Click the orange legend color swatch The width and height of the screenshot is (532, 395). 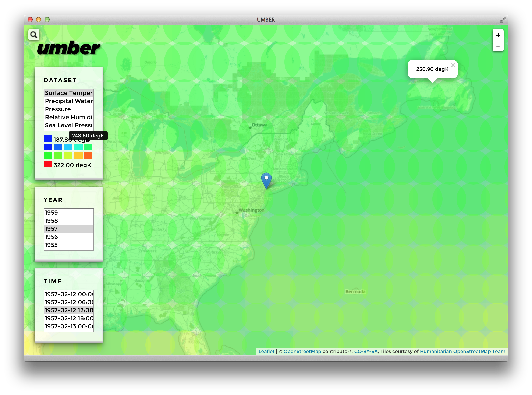88,156
